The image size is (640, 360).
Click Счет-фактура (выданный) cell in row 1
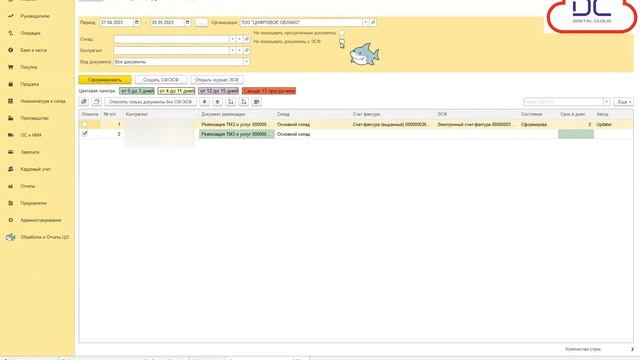(x=393, y=124)
